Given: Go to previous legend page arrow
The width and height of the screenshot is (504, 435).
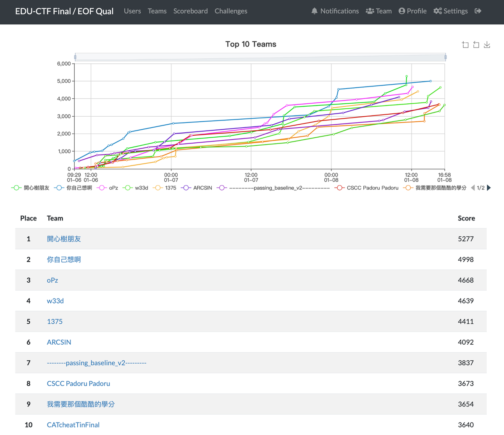Looking at the screenshot, I should pyautogui.click(x=473, y=188).
